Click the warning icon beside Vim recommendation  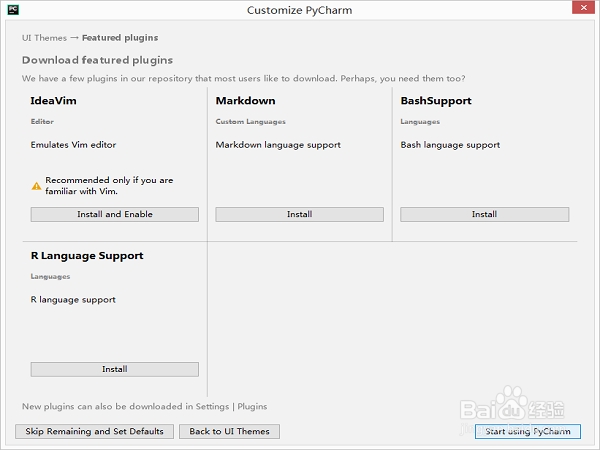pyautogui.click(x=36, y=186)
